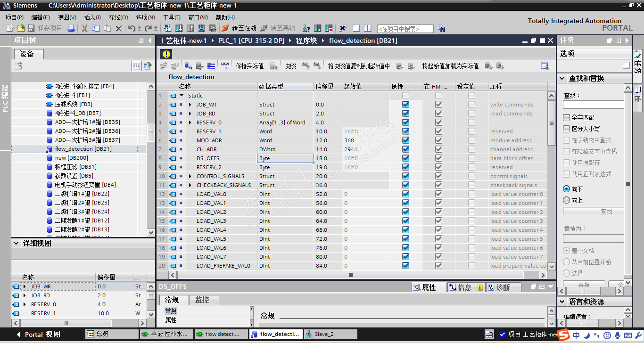
Task: Expand the JOB_RD struct row
Action: (x=190, y=114)
